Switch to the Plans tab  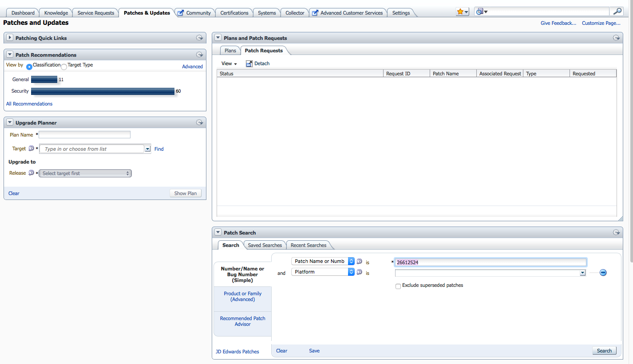pos(230,51)
